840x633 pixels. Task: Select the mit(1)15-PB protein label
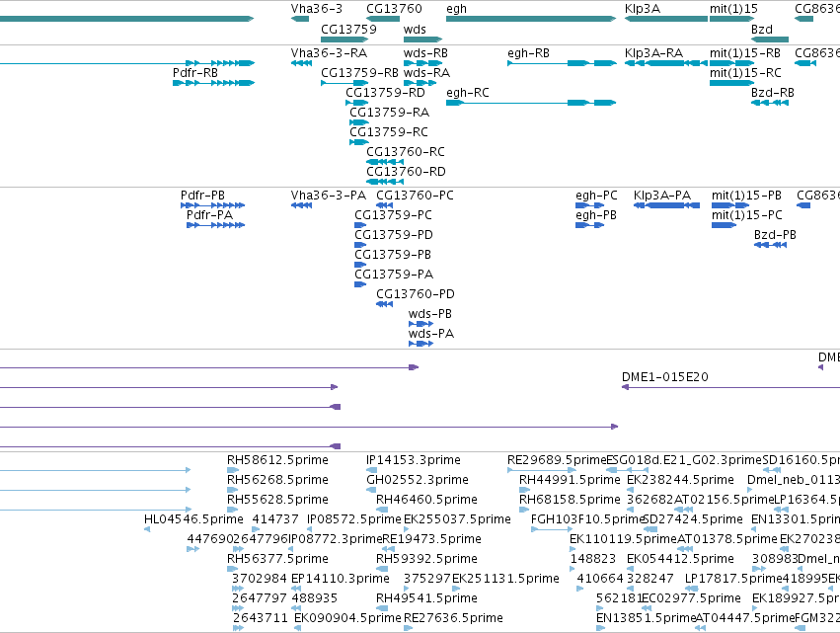tap(746, 196)
